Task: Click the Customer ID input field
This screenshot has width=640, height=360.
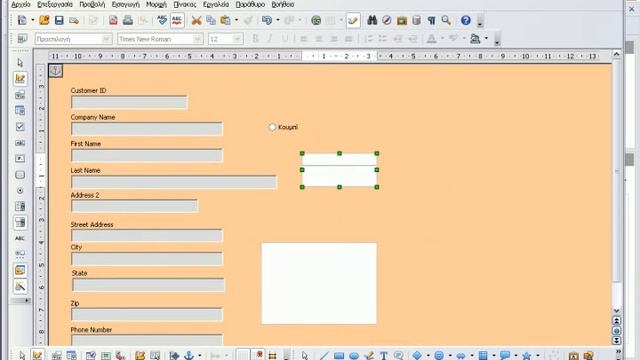Action: point(129,102)
